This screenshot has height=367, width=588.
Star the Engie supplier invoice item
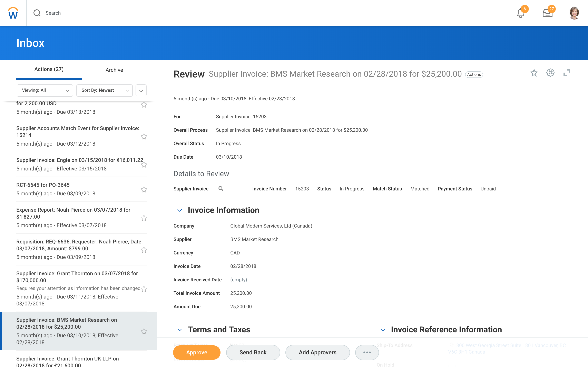point(144,165)
